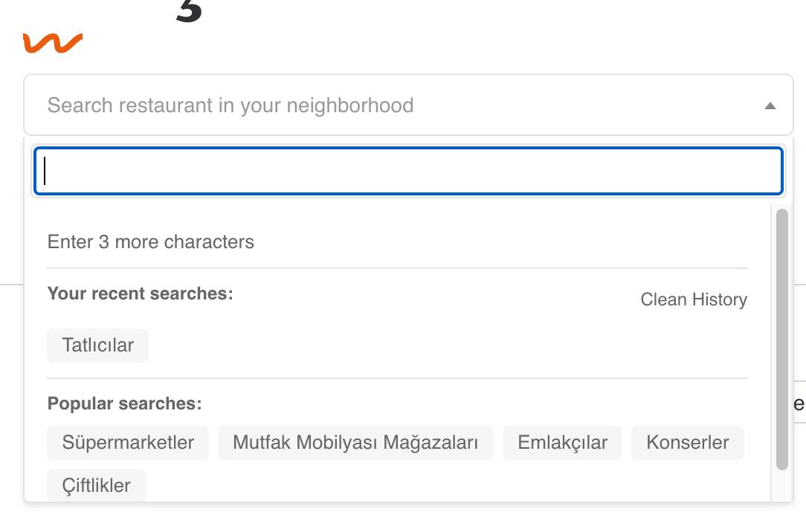The height and width of the screenshot is (532, 806).
Task: Click the 'Your recent searches:' heading
Action: [x=141, y=293]
